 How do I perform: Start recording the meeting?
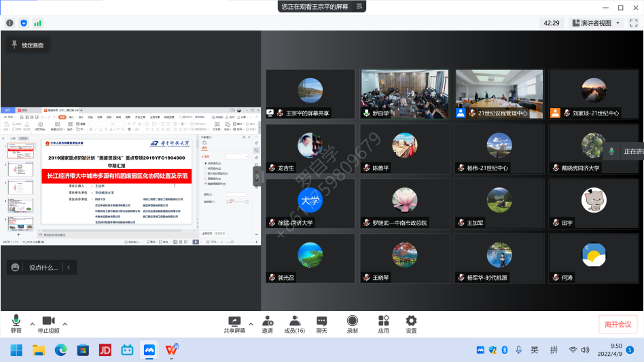352,323
